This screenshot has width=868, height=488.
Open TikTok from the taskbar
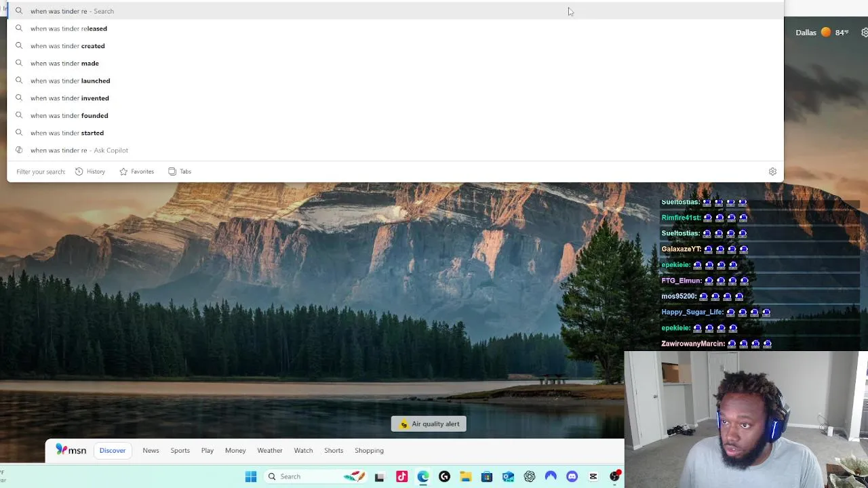tap(401, 476)
